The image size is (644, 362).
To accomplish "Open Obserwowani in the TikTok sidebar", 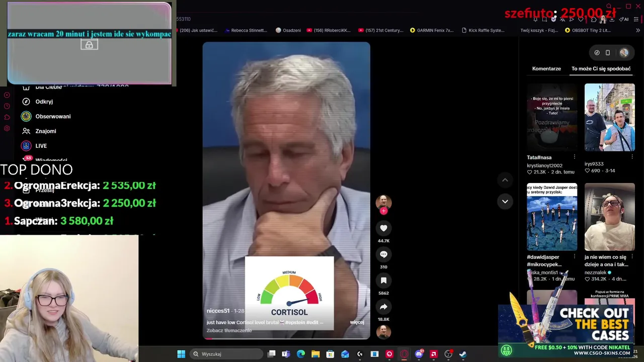I will pos(46,116).
